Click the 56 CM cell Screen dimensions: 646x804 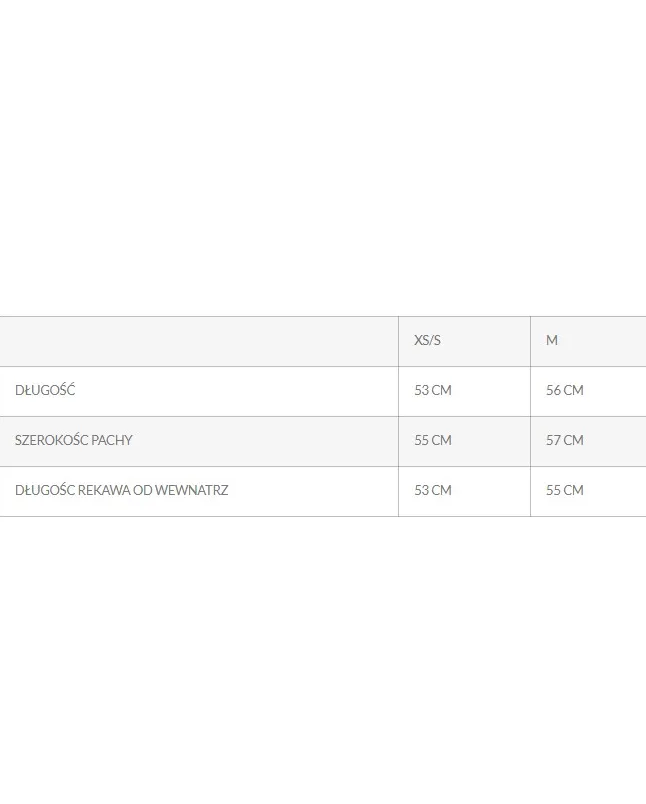[565, 390]
